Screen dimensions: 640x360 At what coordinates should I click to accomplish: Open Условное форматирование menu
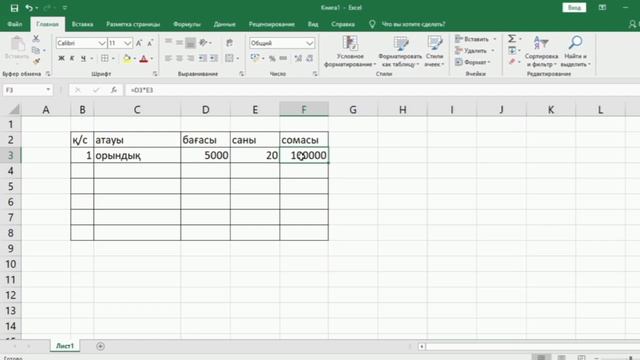[350, 51]
